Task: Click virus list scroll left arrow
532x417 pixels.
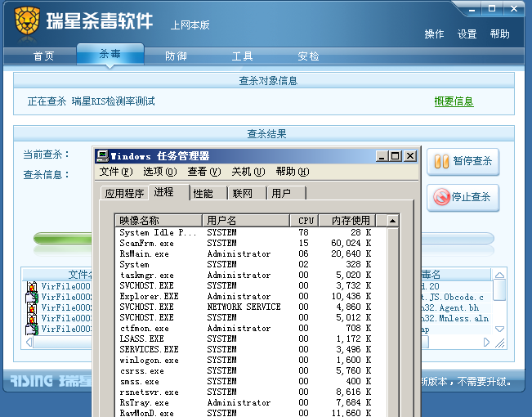Action: pos(29,343)
